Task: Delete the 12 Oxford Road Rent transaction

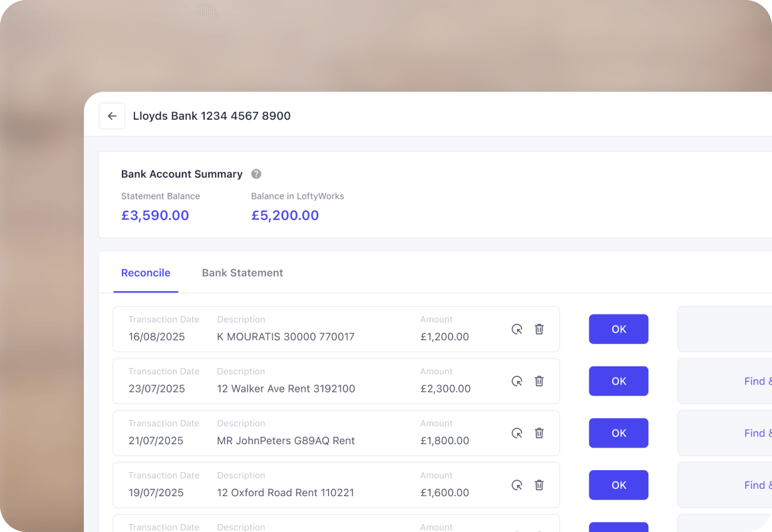Action: 539,485
